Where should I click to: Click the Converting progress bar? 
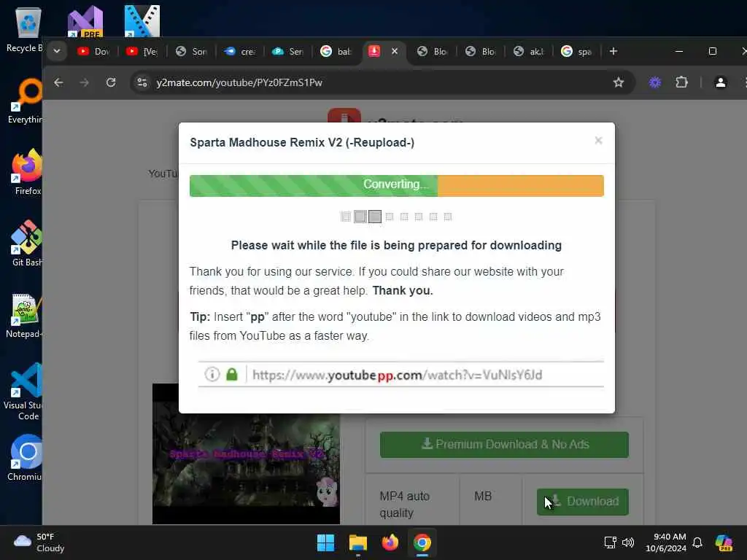pos(396,185)
